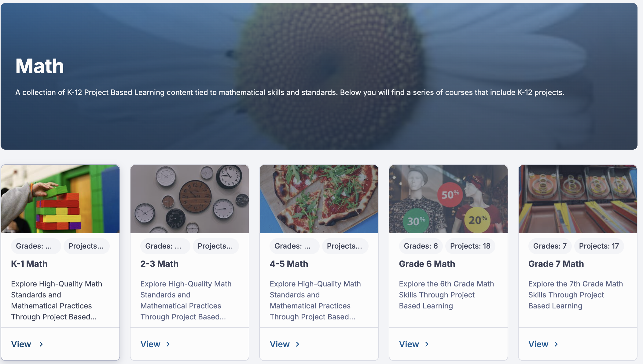This screenshot has height=364, width=643.
Task: Open the 2-3 Math View link
Action: [x=150, y=344]
